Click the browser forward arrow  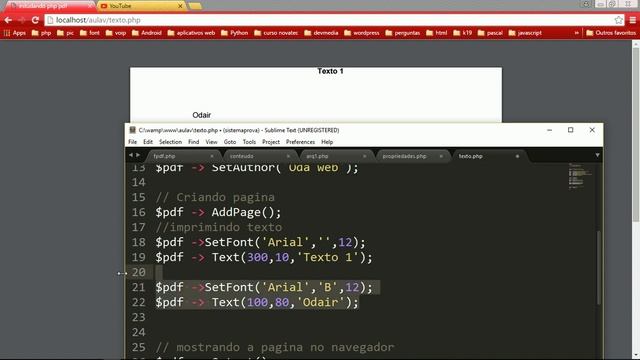(22, 20)
